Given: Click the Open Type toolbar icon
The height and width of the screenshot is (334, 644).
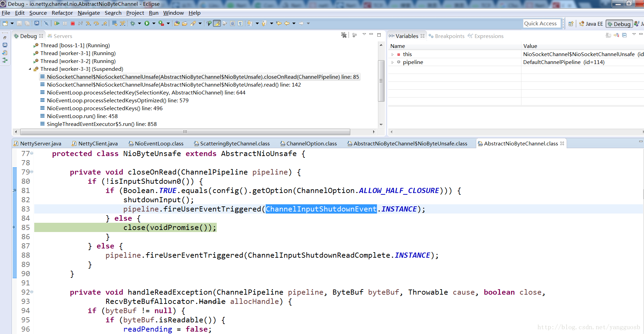Looking at the screenshot, I should (x=177, y=23).
